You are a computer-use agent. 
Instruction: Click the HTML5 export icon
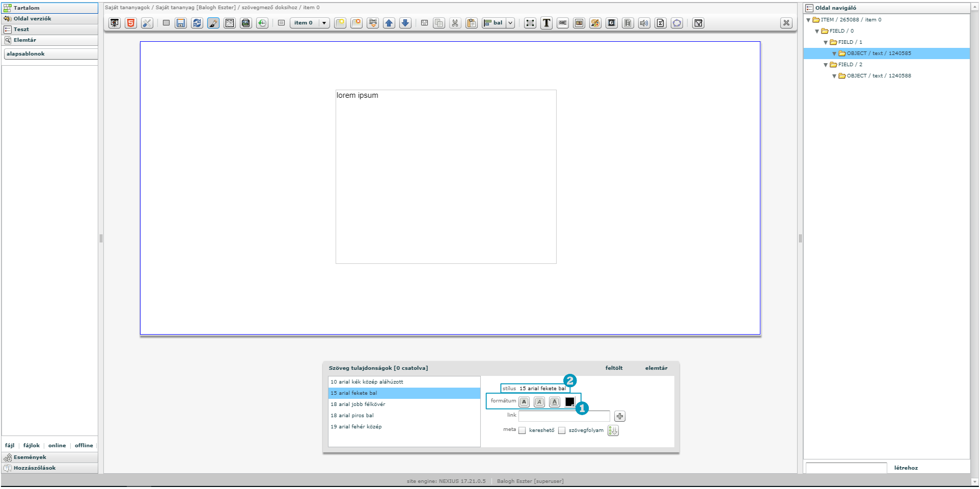(131, 23)
